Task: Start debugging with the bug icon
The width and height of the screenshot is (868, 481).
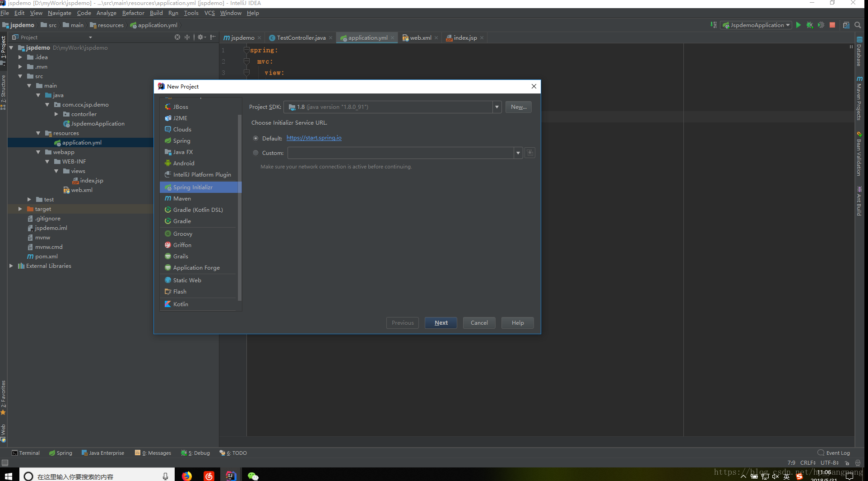Action: pos(810,25)
